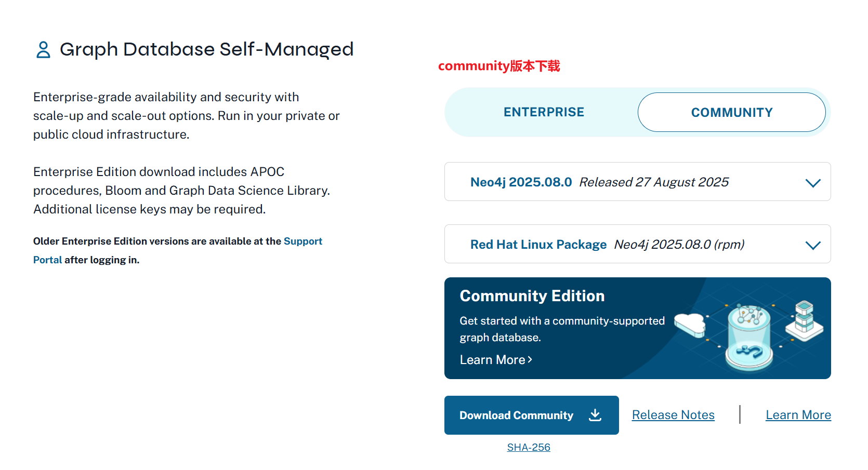Click Learn More link beside Release Notes
Image resolution: width=868 pixels, height=470 pixels.
point(798,415)
